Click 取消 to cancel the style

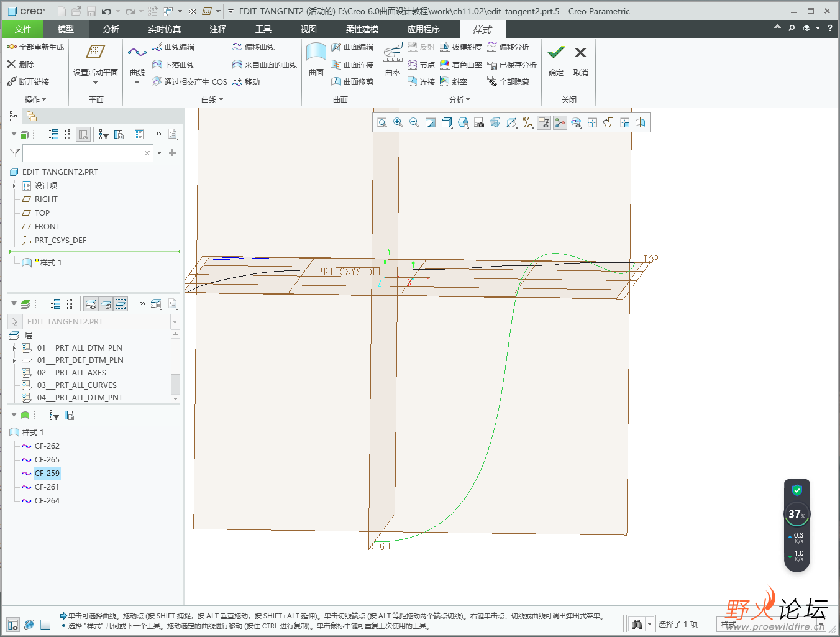pyautogui.click(x=581, y=60)
